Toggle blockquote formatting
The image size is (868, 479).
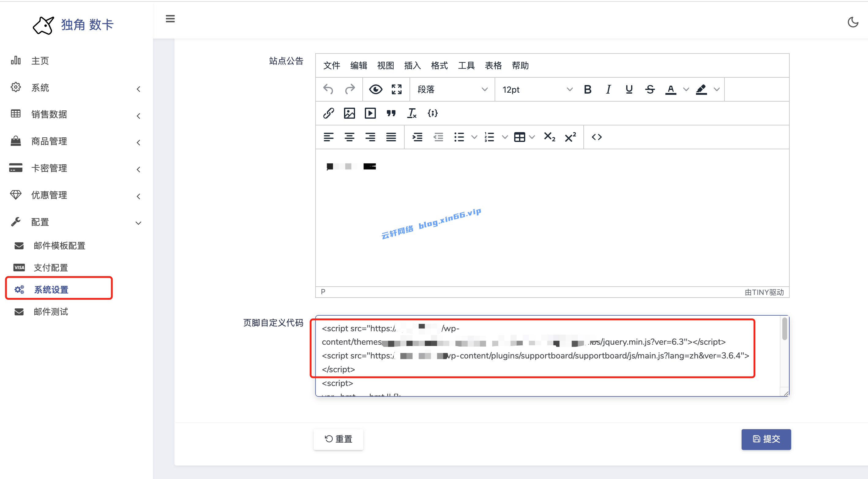coord(391,113)
